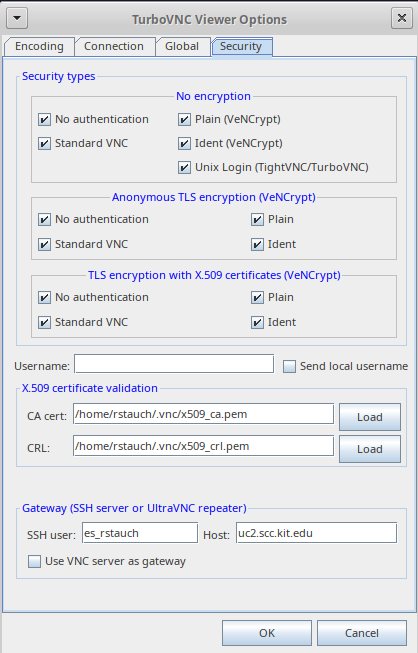Confirm options with OK button
418x653 pixels.
point(267,633)
